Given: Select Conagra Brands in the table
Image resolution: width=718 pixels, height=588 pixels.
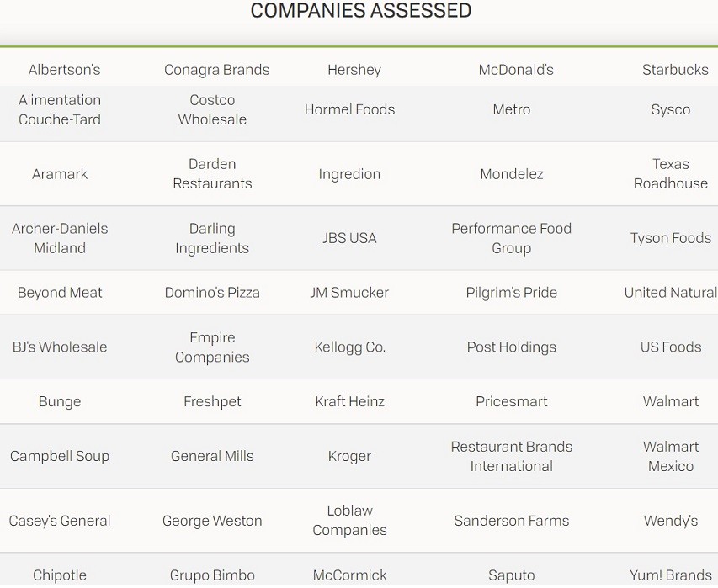Looking at the screenshot, I should [216, 70].
